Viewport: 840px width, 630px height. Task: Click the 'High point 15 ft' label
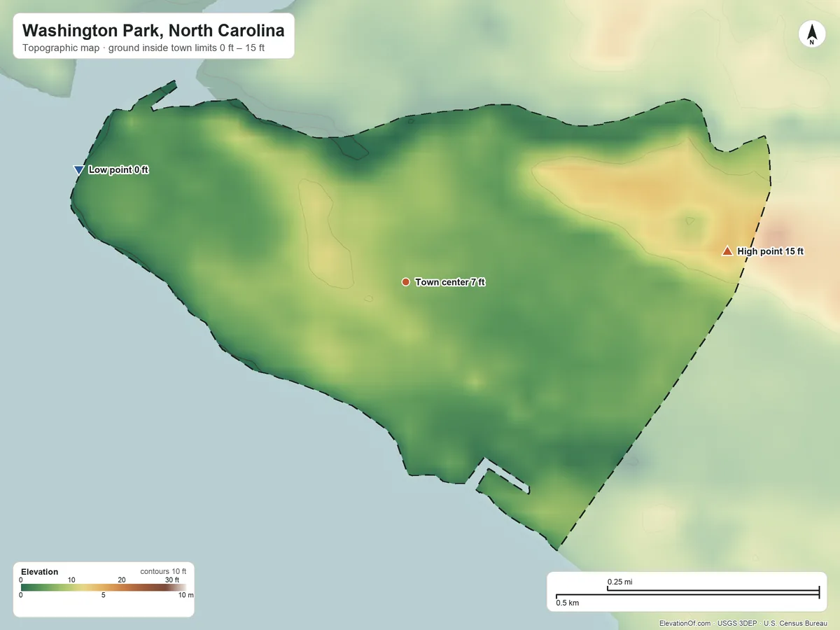coord(770,251)
